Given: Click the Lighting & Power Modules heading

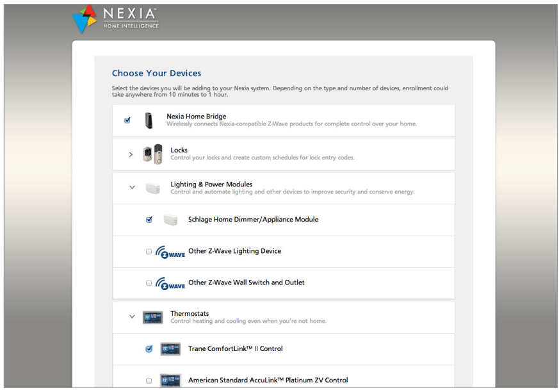Looking at the screenshot, I should click(211, 184).
